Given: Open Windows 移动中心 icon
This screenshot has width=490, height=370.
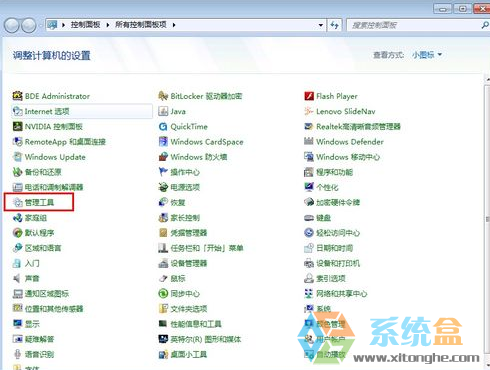Looking at the screenshot, I should 309,157.
